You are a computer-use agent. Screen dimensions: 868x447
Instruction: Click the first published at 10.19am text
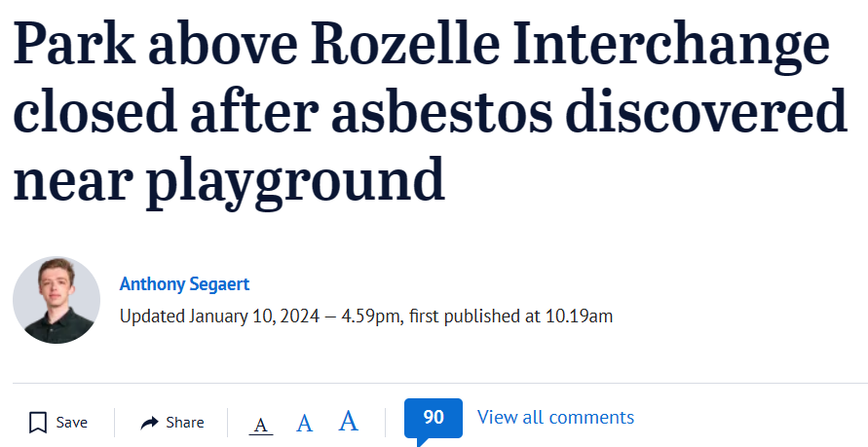click(x=510, y=317)
